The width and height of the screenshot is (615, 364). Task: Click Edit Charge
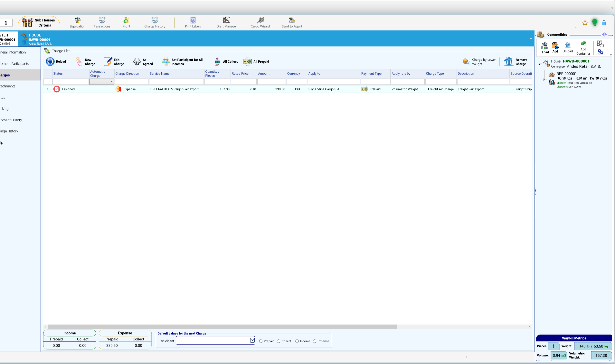(x=114, y=62)
